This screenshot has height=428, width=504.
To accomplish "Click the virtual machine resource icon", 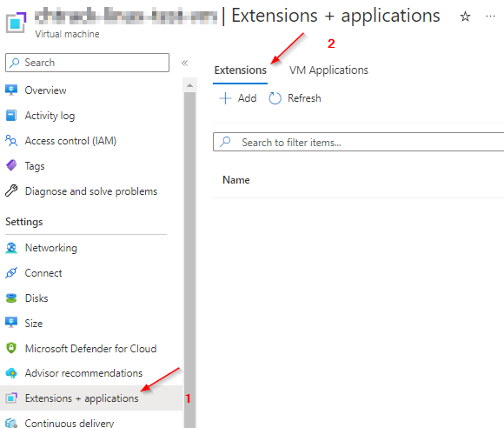I will coord(16,23).
